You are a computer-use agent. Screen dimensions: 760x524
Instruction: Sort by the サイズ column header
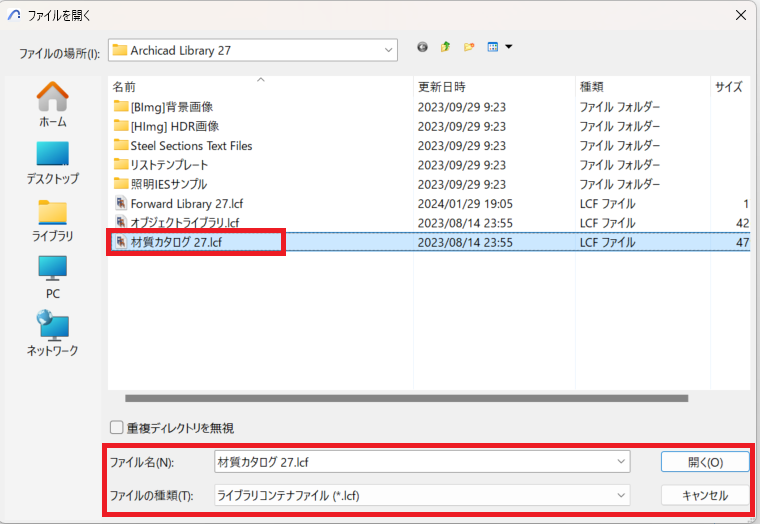[731, 87]
